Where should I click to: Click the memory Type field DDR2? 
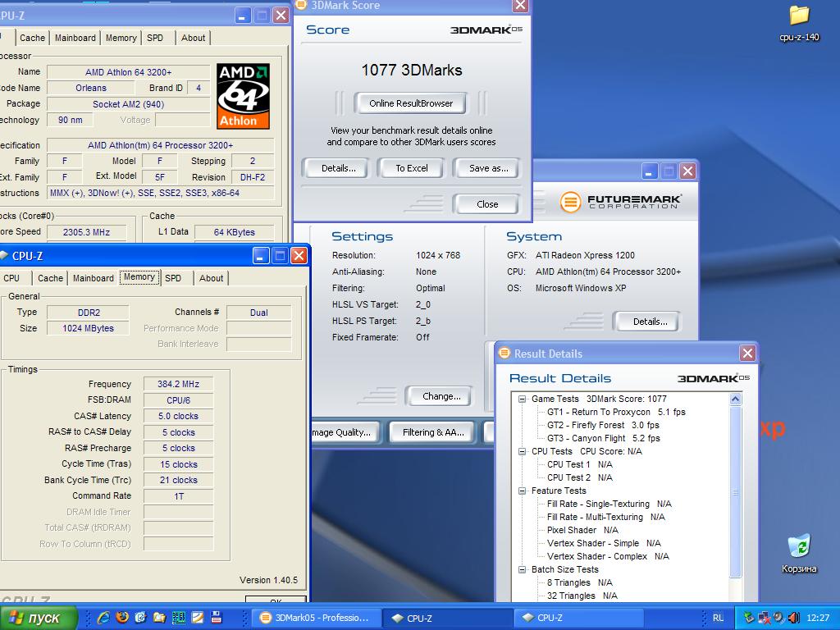(88, 313)
